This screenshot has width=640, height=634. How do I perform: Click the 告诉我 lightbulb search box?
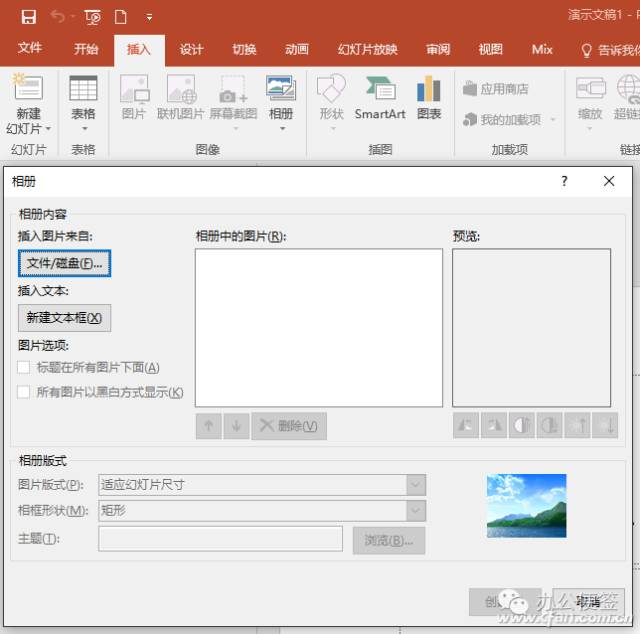(x=610, y=51)
